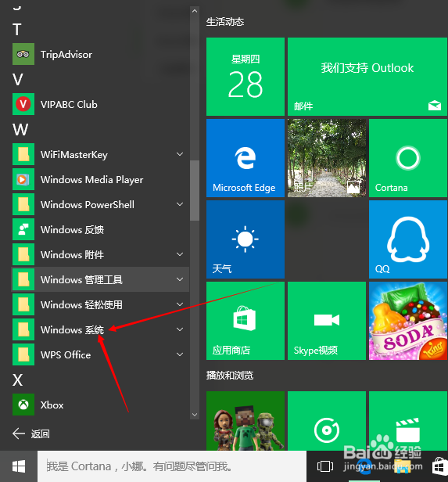
Task: Select the Windows PowerShell text label
Action: 88,205
